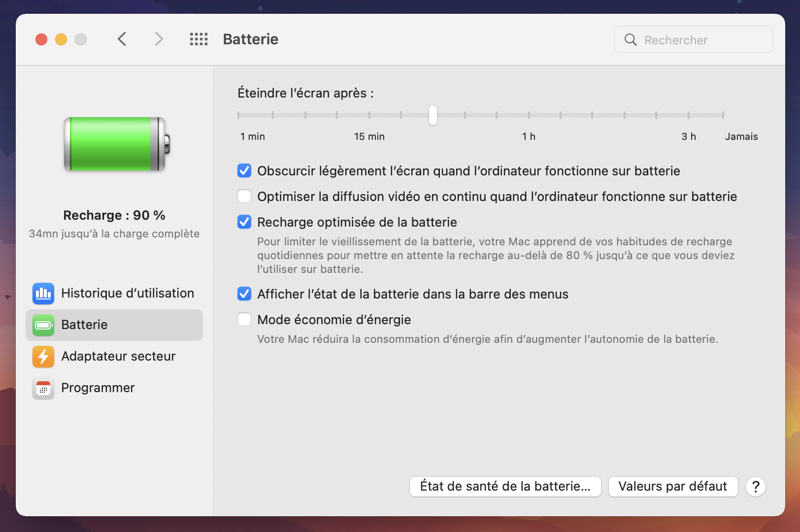The image size is (800, 532).
Task: Enable Mode économie d'énergie checkbox
Action: 244,320
